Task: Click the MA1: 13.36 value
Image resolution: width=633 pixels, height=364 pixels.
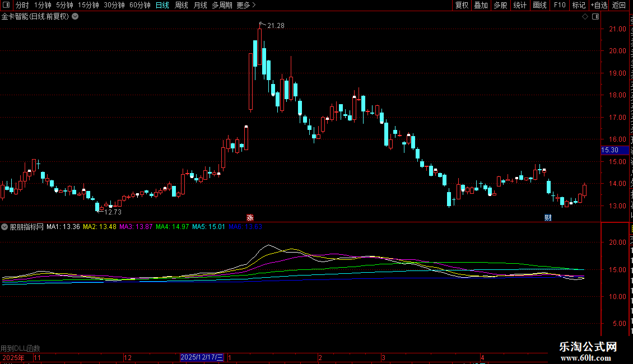Action: (63, 227)
